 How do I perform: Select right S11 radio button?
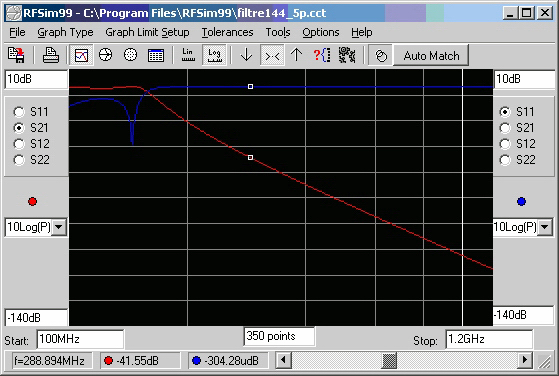tap(505, 112)
